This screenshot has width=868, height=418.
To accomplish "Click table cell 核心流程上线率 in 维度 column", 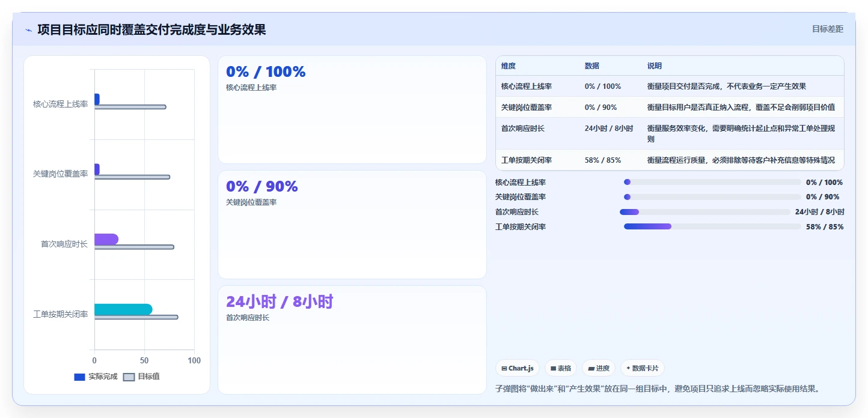I will coord(527,86).
